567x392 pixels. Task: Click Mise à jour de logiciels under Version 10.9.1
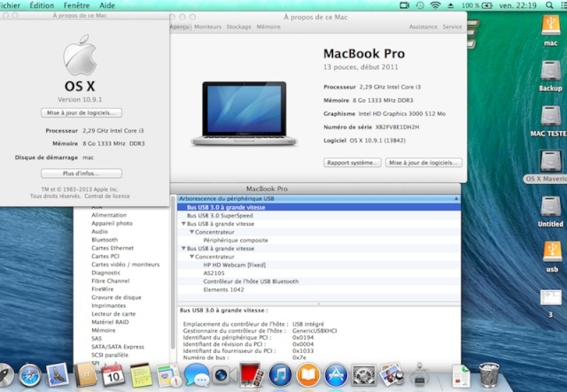pyautogui.click(x=82, y=112)
